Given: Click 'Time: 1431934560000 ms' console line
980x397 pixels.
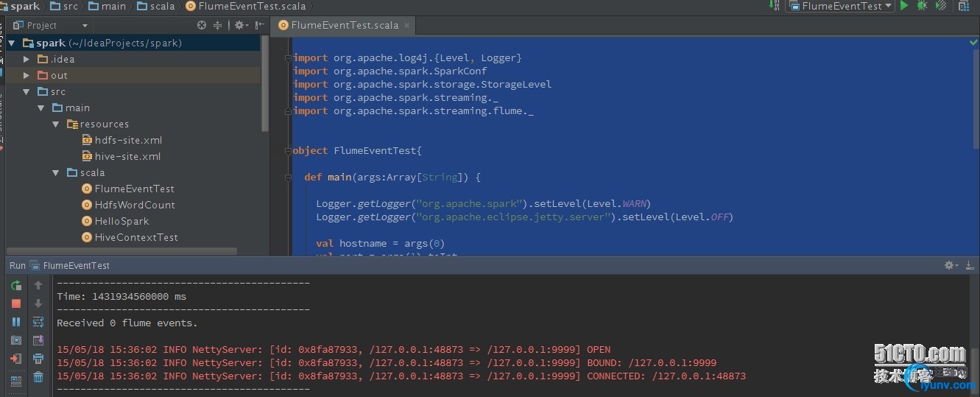Looking at the screenshot, I should 121,296.
